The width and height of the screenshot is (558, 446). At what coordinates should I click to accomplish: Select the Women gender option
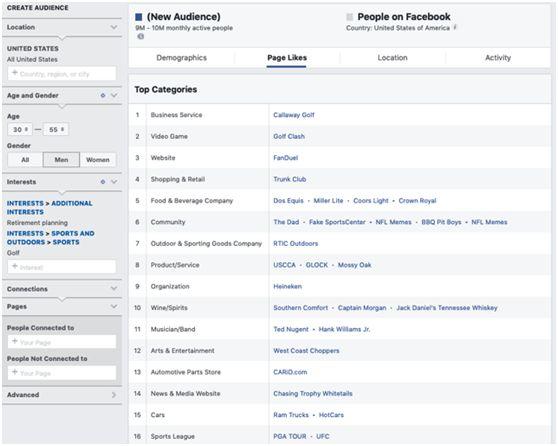pos(98,160)
